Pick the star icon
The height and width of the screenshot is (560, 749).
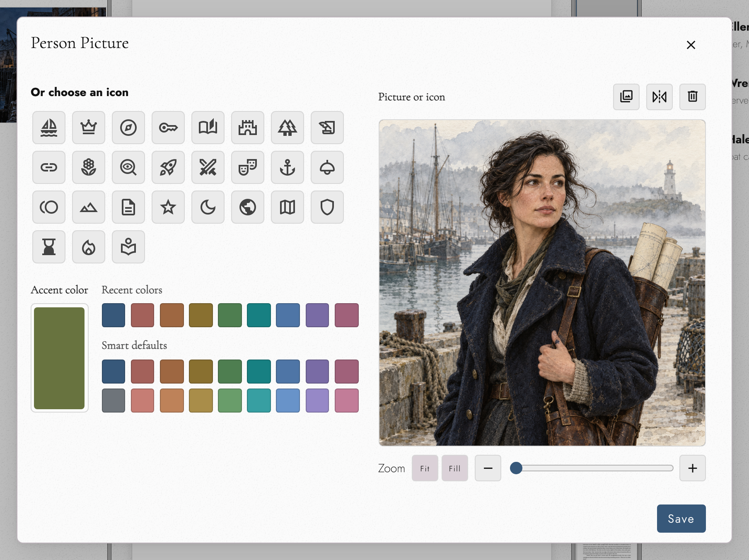click(168, 207)
